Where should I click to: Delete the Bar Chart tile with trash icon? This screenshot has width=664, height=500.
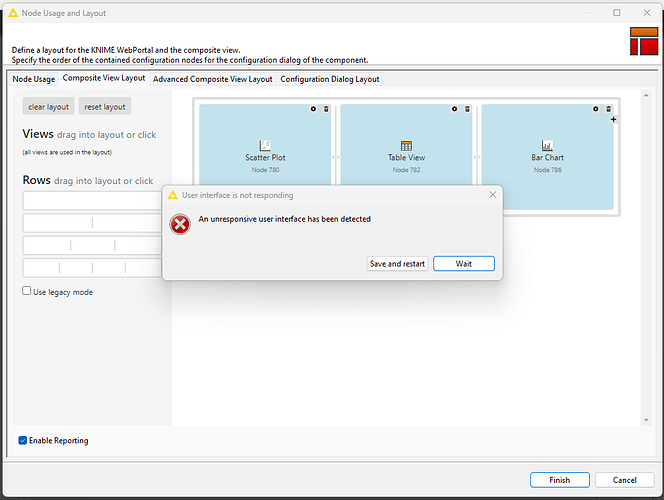point(608,109)
